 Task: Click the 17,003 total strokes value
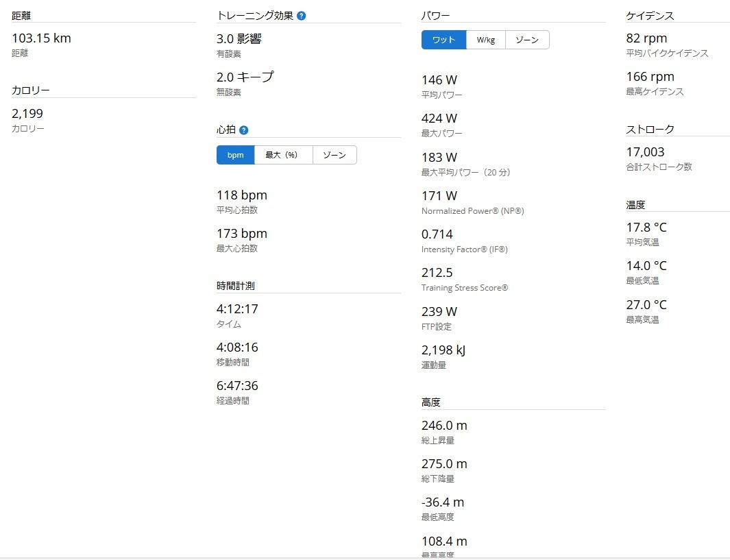point(645,151)
